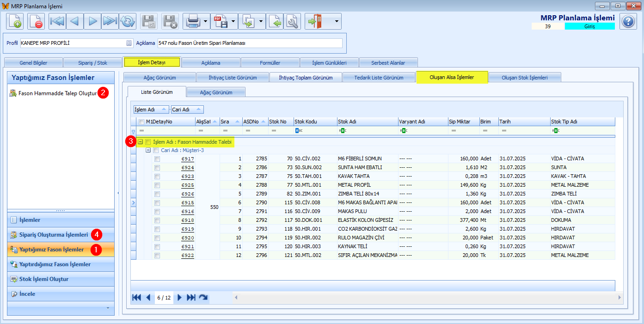Tick the checkbox for row 6924
This screenshot has height=324, width=644.
click(157, 167)
